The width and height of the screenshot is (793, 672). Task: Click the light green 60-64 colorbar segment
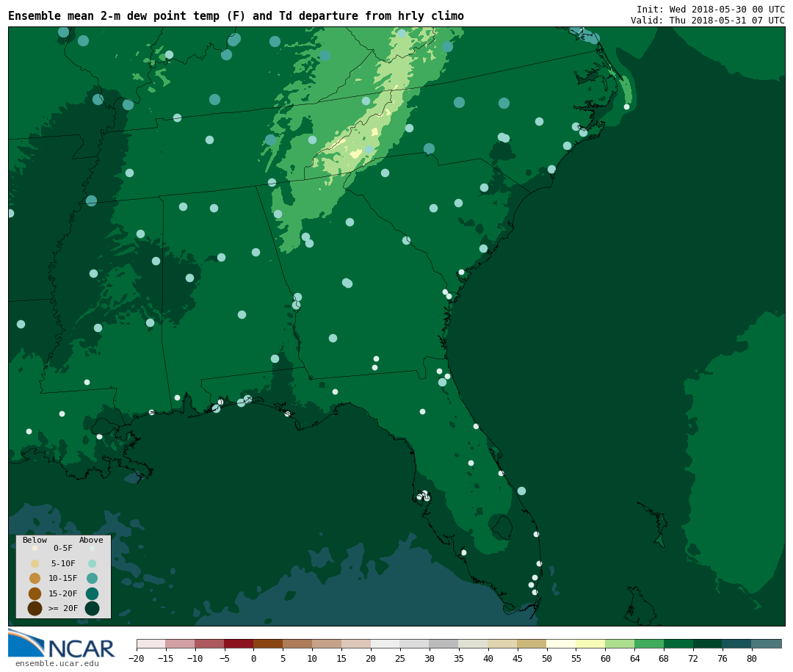point(620,643)
